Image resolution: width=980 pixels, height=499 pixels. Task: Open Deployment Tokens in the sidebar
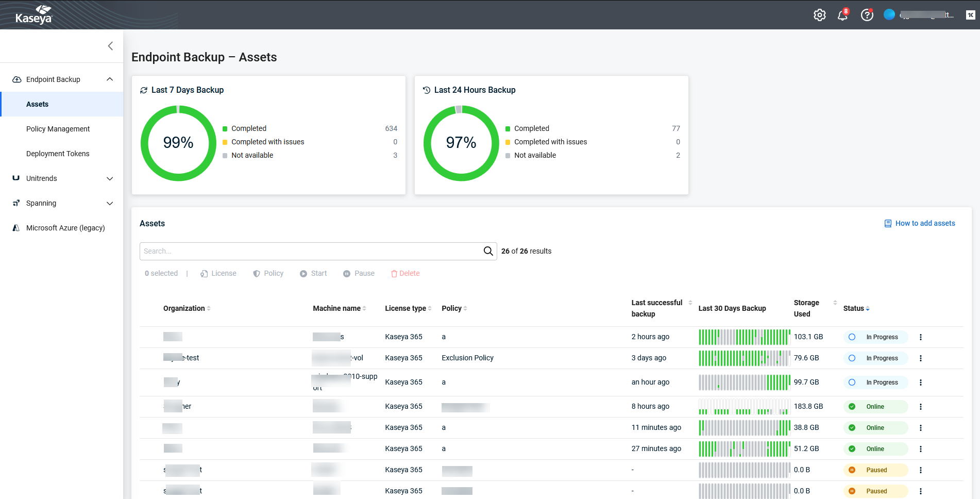(58, 154)
